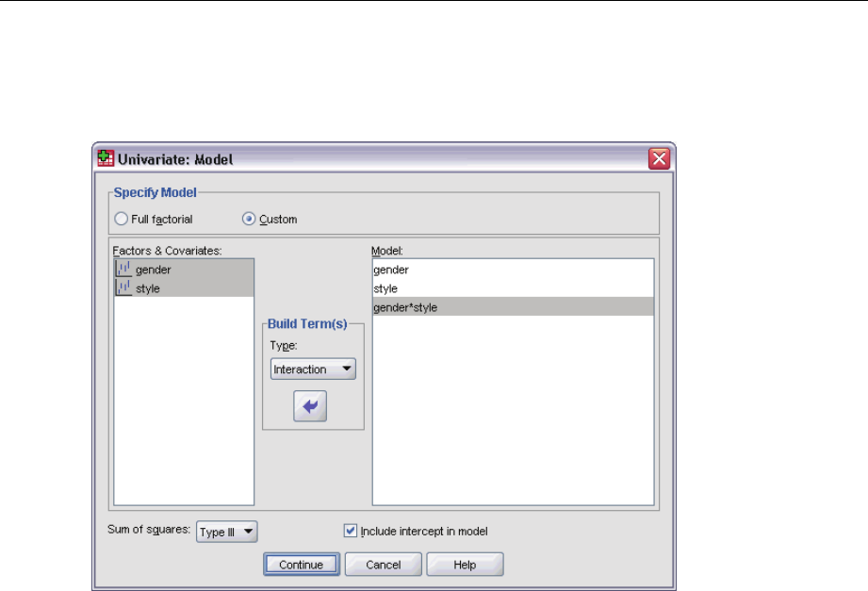Image resolution: width=868 pixels, height=591 pixels.
Task: Open the Sum of squares Type III dropdown
Action: point(227,532)
